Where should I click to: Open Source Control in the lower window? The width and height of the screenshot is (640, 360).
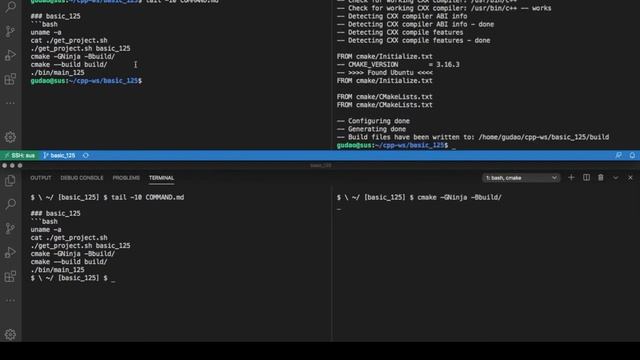10,228
